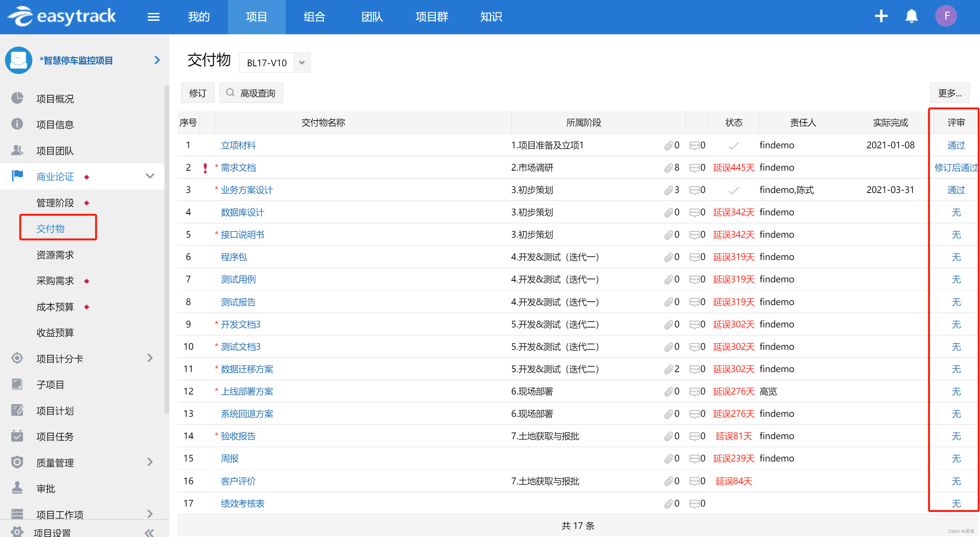Click attachment clip icon for 需求文档
The image size is (980, 537).
pos(668,168)
